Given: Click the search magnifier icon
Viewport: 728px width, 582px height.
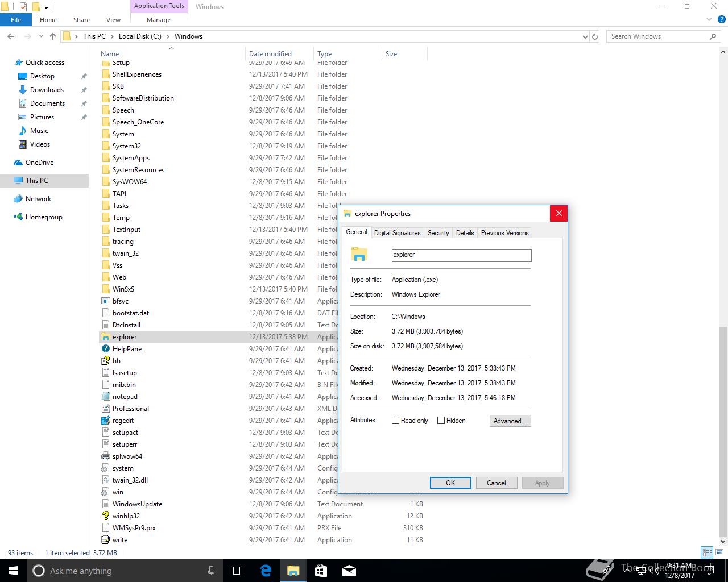Looking at the screenshot, I should point(713,36).
